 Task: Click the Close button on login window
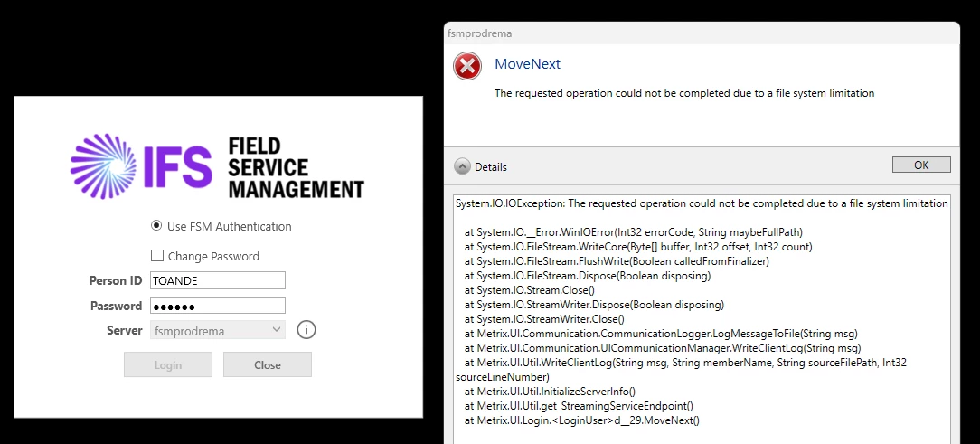pyautogui.click(x=268, y=364)
